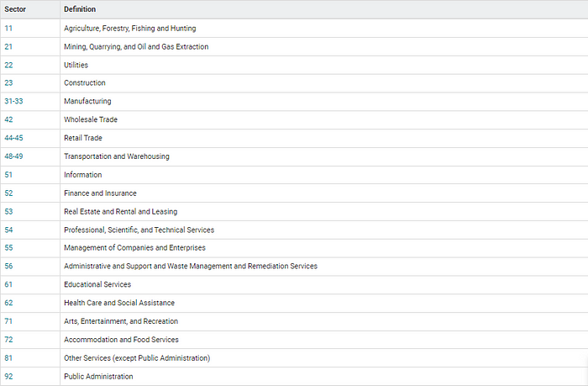
Task: Select 'Health Care and Social Assistance'
Action: click(119, 303)
